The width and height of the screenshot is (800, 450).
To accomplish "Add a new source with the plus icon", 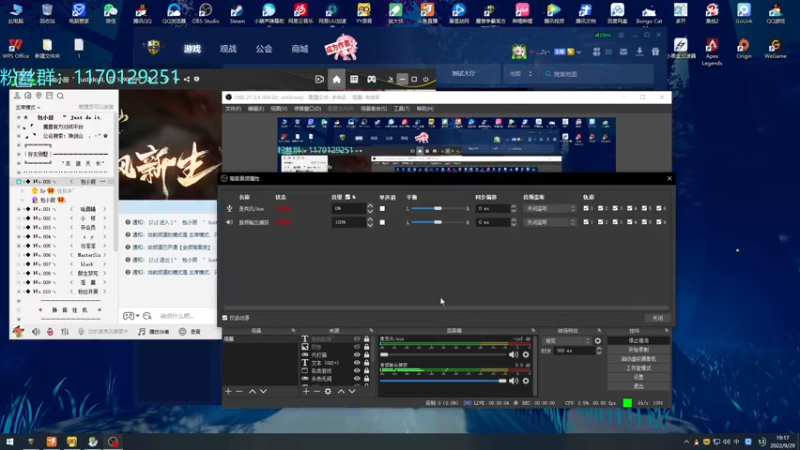I will click(306, 391).
